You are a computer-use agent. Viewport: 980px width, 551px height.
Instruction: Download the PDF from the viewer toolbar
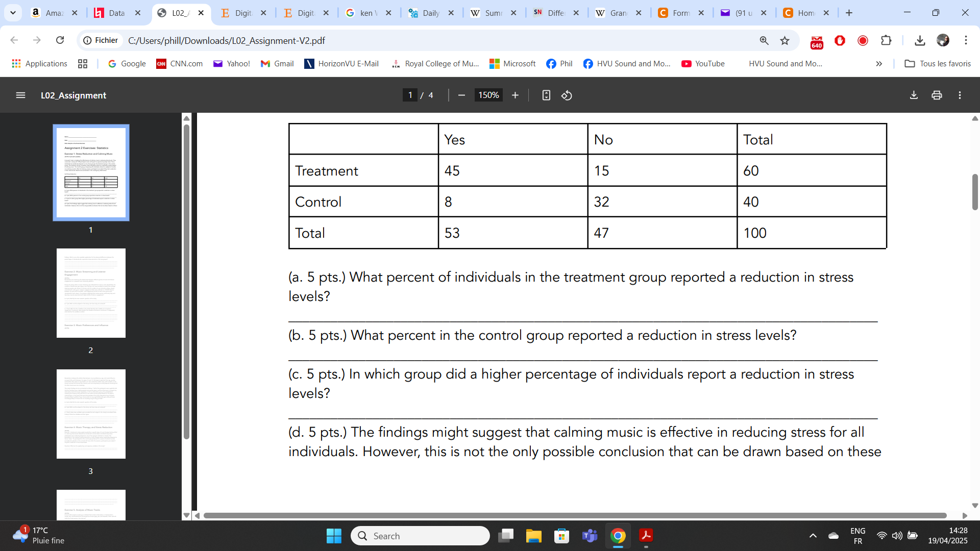[914, 95]
